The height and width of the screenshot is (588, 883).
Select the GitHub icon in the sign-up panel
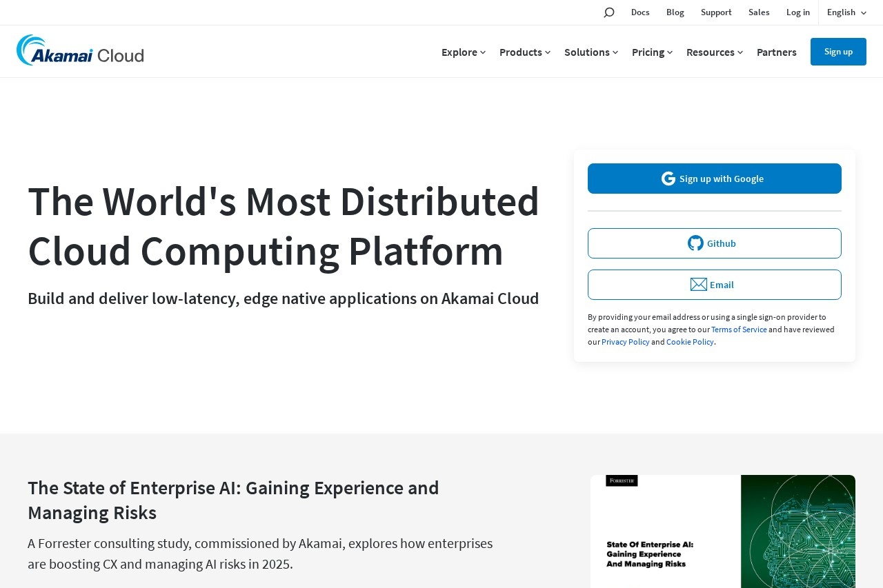pos(695,243)
